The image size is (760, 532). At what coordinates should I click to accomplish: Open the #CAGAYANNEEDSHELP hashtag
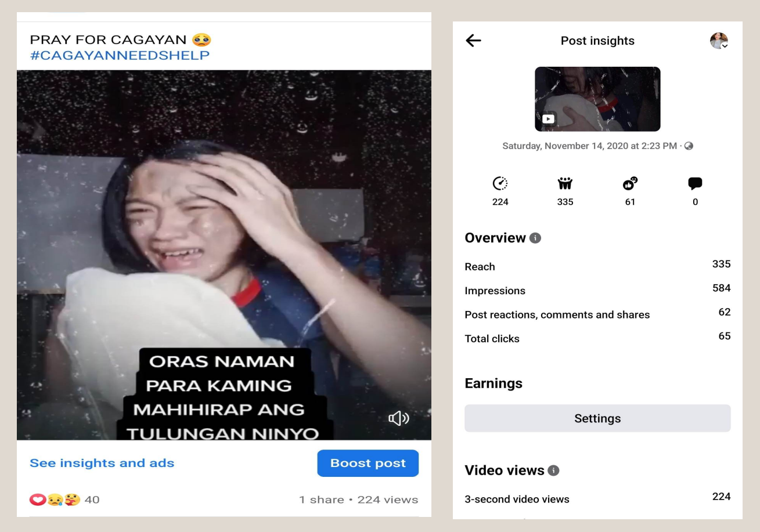click(x=120, y=55)
